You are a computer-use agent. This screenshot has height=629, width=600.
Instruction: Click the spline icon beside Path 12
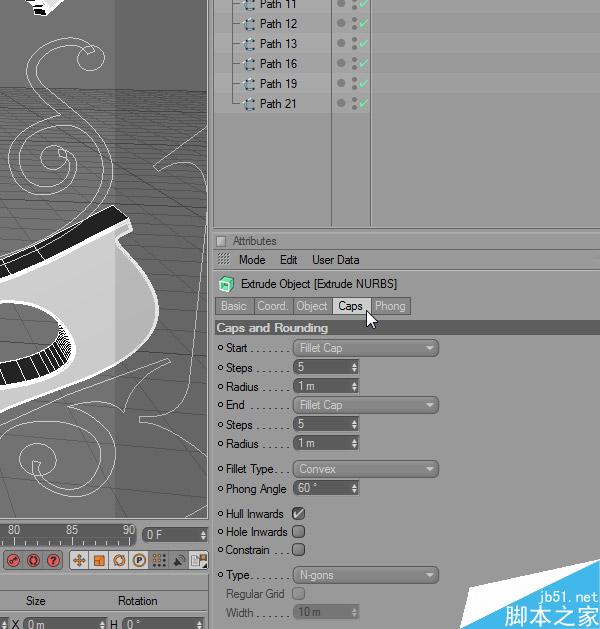pos(249,24)
